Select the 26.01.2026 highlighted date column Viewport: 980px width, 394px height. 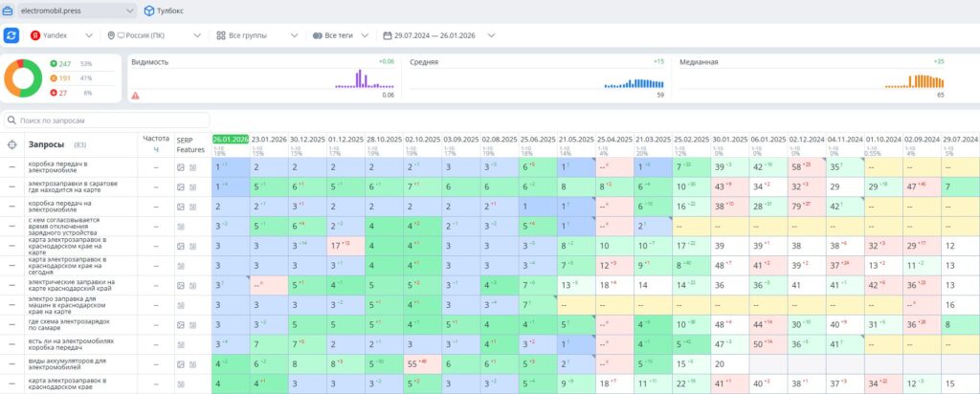[x=231, y=139]
